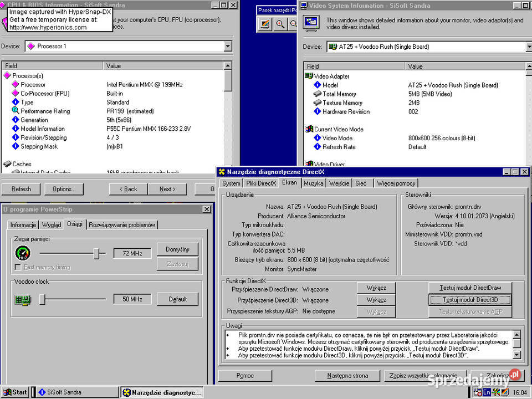532x399 pixels.
Task: Click Następna strona button
Action: pyautogui.click(x=347, y=376)
